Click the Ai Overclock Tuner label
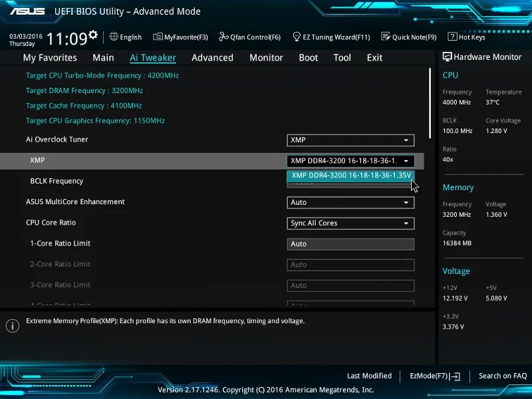 click(57, 140)
